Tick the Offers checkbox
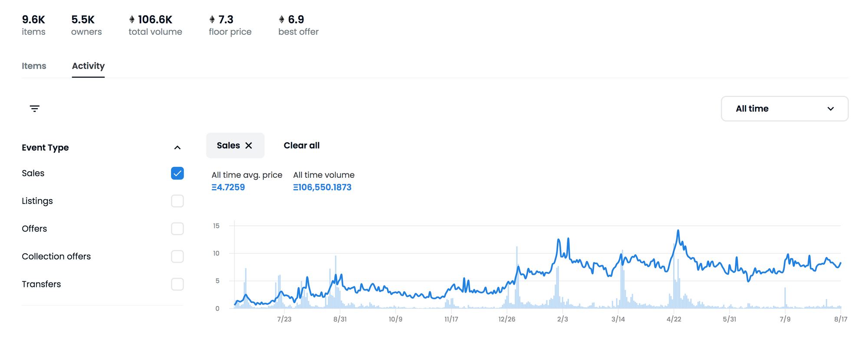 pos(177,229)
